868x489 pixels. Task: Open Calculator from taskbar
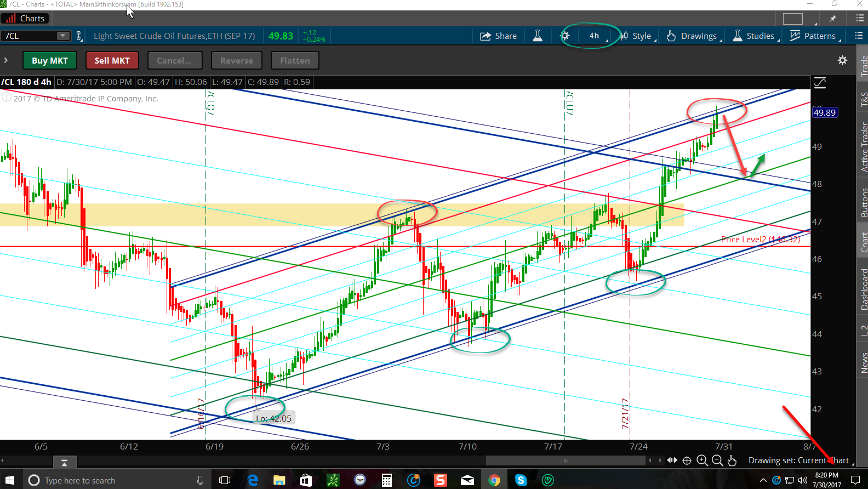click(387, 480)
